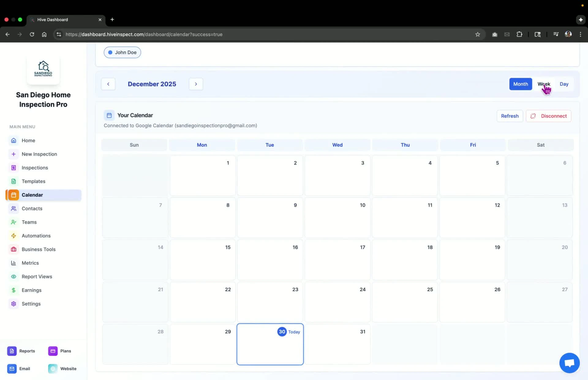Image resolution: width=588 pixels, height=380 pixels.
Task: Open the Automations panel
Action: [36, 236]
